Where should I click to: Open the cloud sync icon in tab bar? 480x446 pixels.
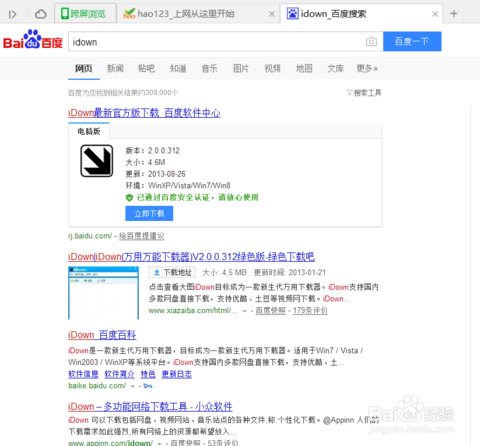coord(41,14)
